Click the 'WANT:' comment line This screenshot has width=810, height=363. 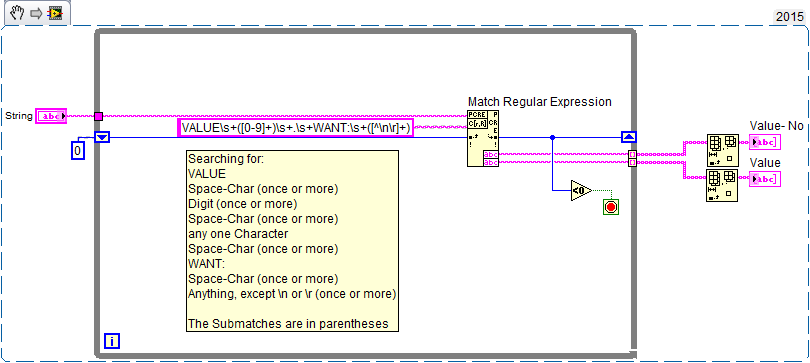point(207,264)
